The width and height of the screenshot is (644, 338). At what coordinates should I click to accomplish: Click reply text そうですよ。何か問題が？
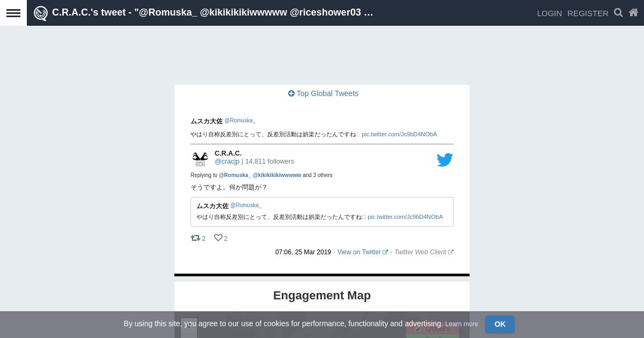(x=229, y=187)
